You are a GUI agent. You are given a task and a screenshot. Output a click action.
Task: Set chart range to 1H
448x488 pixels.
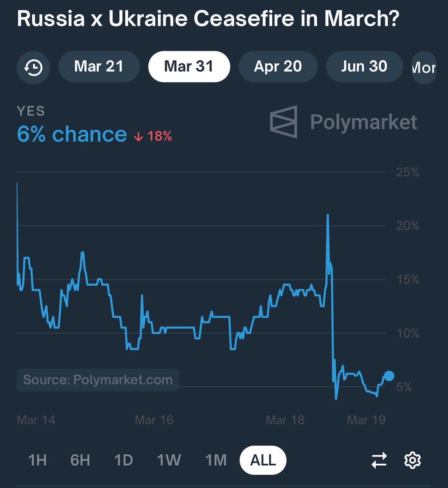pyautogui.click(x=37, y=460)
